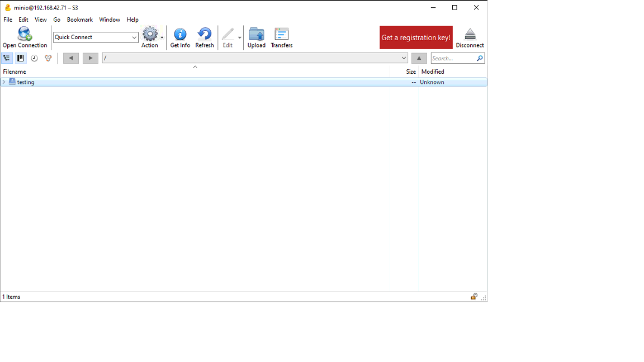Screen dimensions: 644x362
Task: Show the Bonjour bookmarks view
Action: [48, 58]
